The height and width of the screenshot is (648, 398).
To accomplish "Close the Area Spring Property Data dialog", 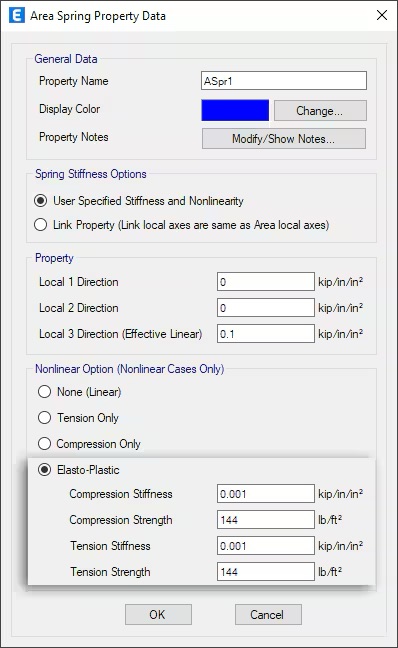I will tap(382, 15).
